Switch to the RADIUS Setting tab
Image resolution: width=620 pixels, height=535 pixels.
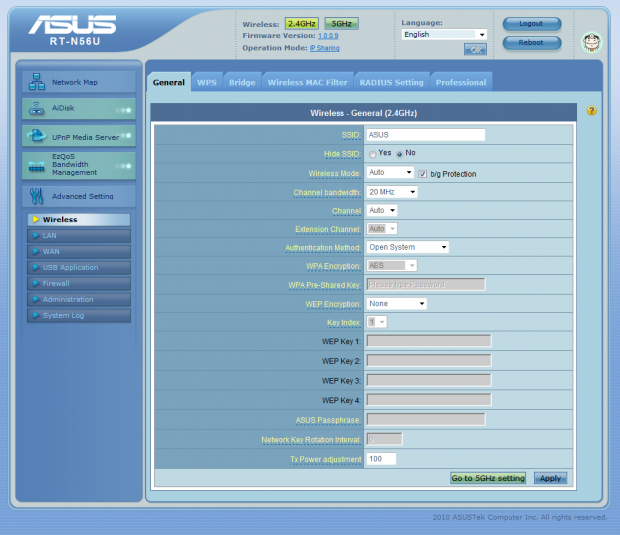(x=391, y=82)
